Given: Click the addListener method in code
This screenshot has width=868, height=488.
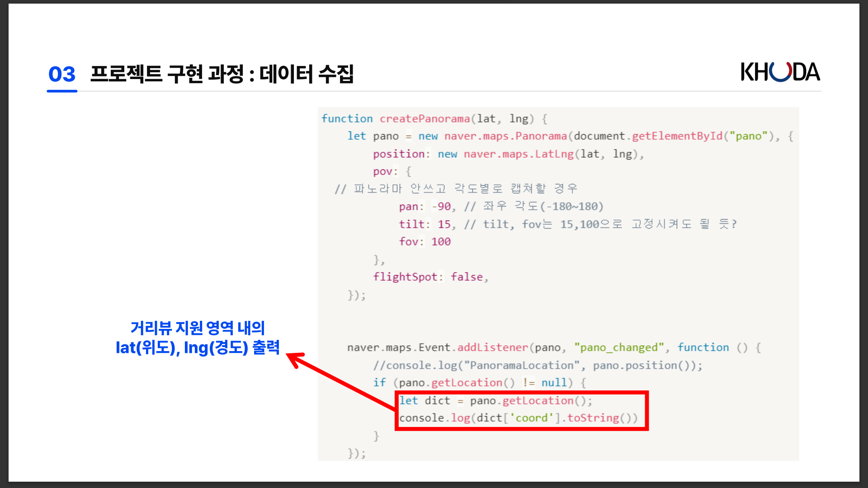Looking at the screenshot, I should (492, 347).
